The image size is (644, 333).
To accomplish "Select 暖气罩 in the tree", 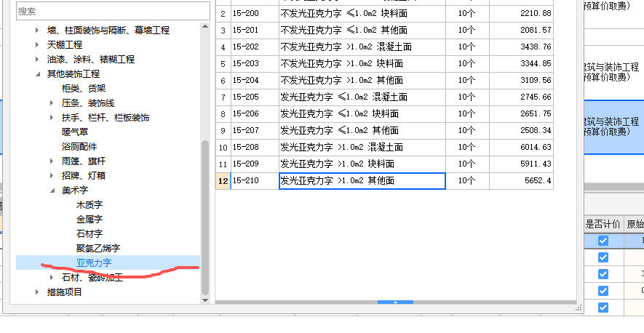I will click(x=75, y=132).
